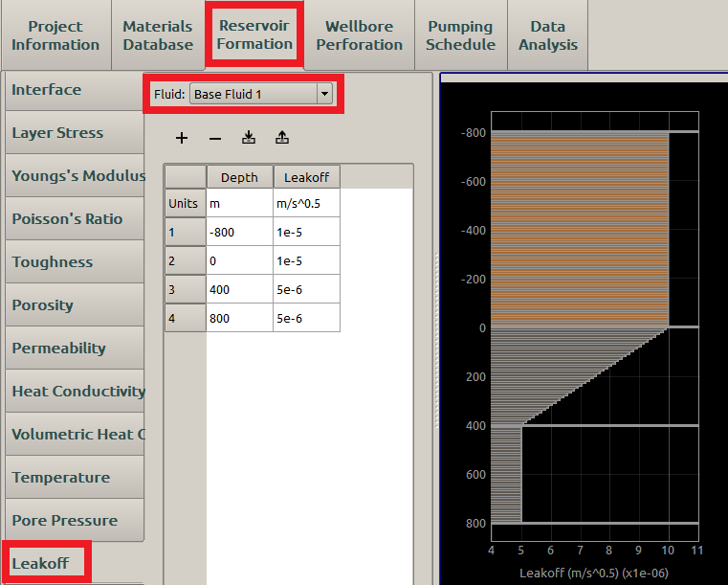Open the Materials Database tab
This screenshot has width=728, height=585.
click(x=158, y=35)
